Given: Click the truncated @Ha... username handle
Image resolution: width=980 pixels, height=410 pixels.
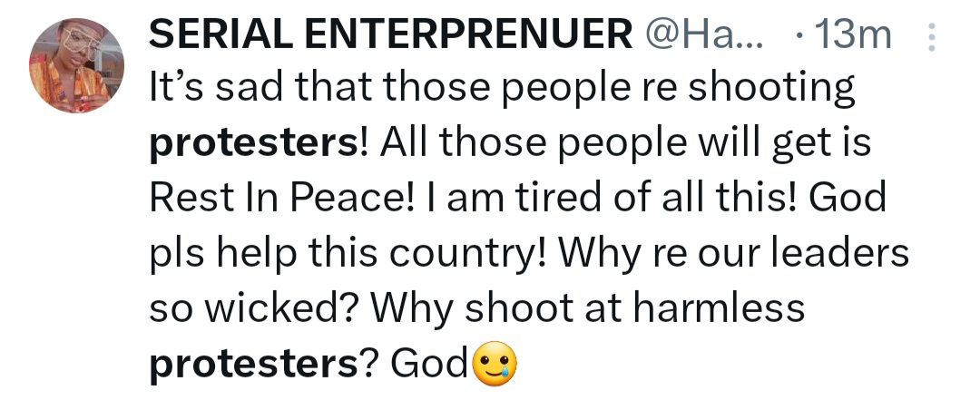Looking at the screenshot, I should point(704,35).
